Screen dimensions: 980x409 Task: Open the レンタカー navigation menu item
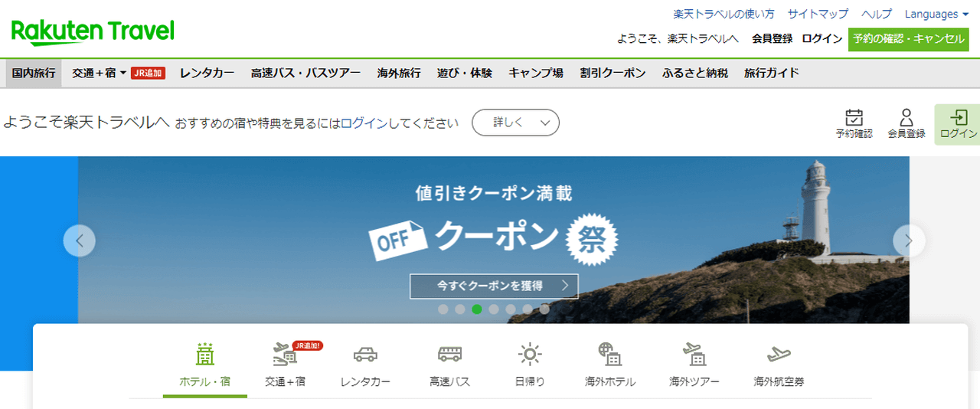207,74
